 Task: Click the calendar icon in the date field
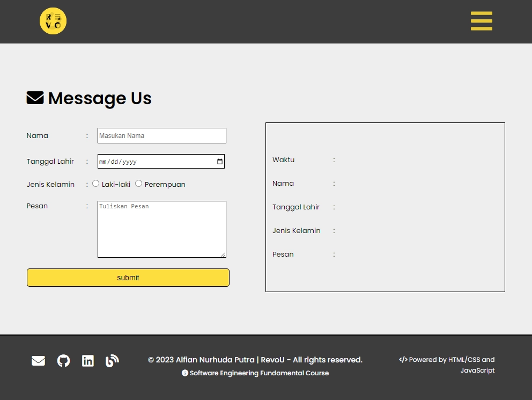219,161
